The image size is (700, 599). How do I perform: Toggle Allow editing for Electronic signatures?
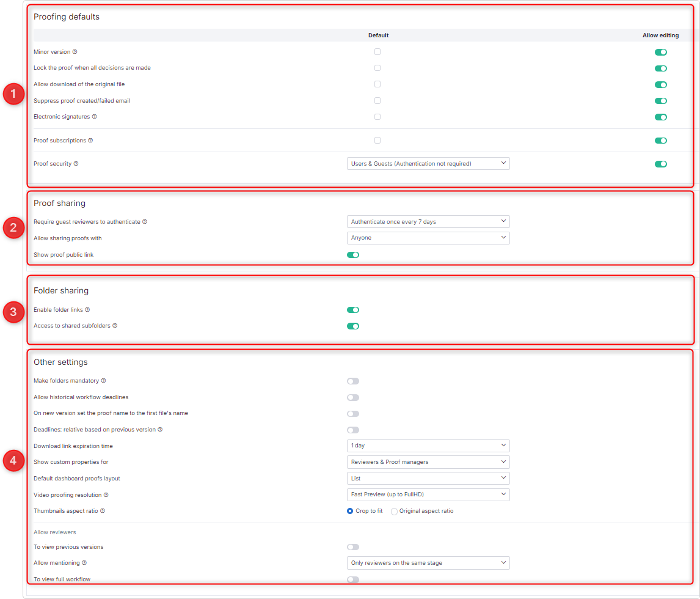[x=661, y=117]
